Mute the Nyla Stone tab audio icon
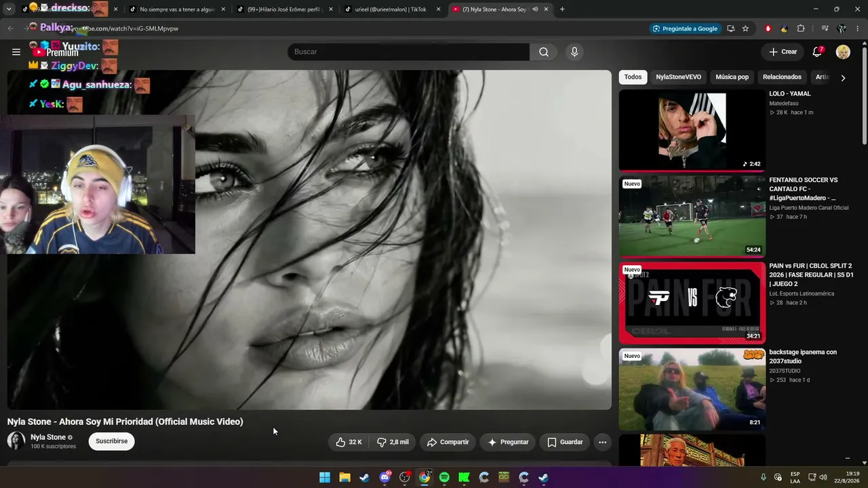The width and height of the screenshot is (868, 488). coord(535,9)
